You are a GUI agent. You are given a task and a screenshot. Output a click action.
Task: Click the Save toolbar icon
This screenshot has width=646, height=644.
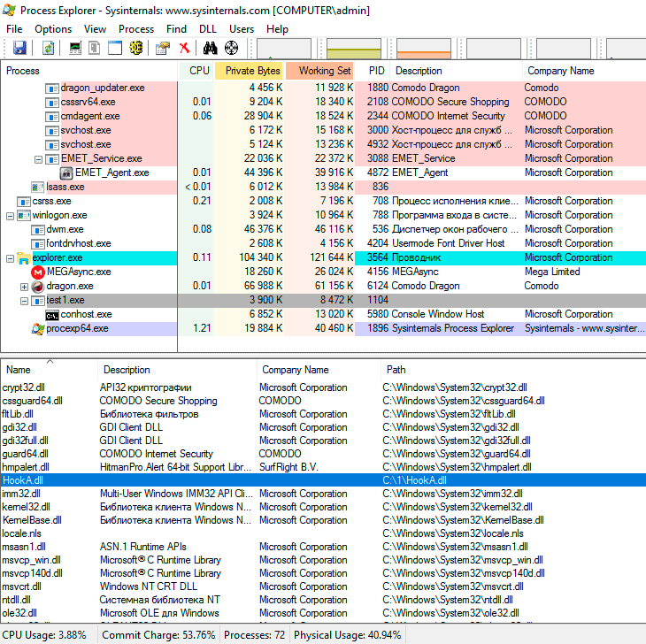pos(19,48)
